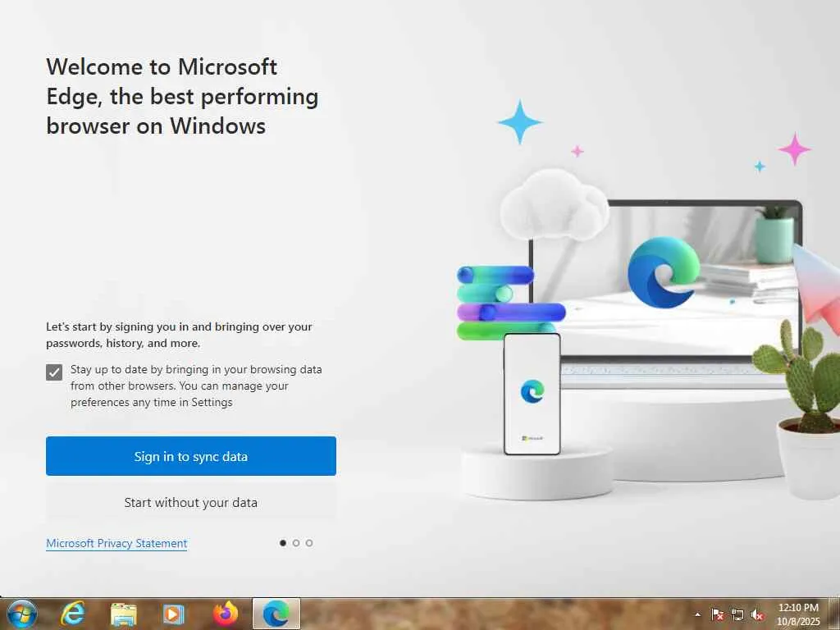Image resolution: width=840 pixels, height=630 pixels.
Task: Click the network status tray icon
Action: [x=737, y=614]
